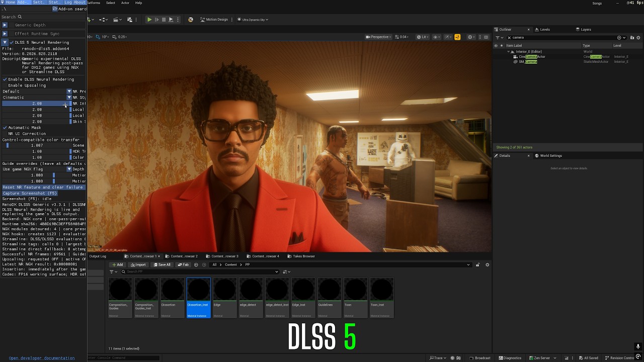Expand the Generic Depth addon section
The image size is (644, 362).
point(5,25)
